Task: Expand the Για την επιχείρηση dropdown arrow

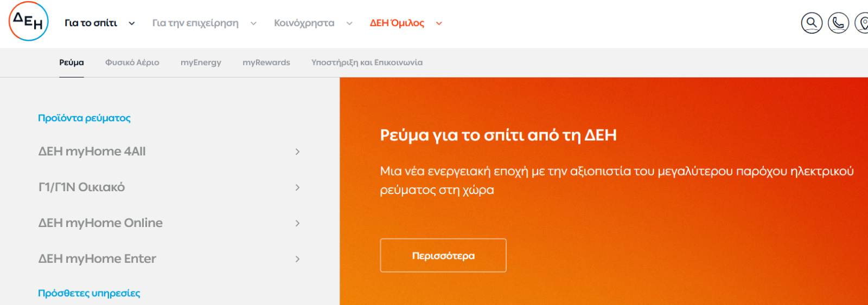Action: point(253,23)
